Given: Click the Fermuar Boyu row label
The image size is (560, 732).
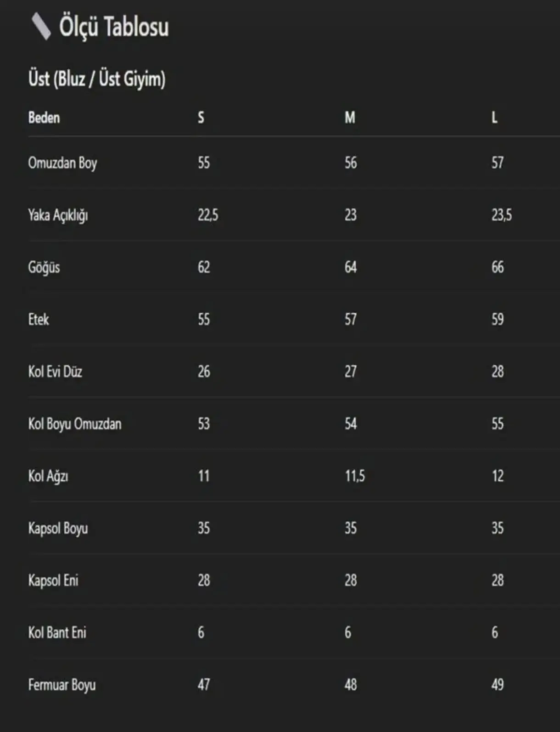Looking at the screenshot, I should click(62, 685).
